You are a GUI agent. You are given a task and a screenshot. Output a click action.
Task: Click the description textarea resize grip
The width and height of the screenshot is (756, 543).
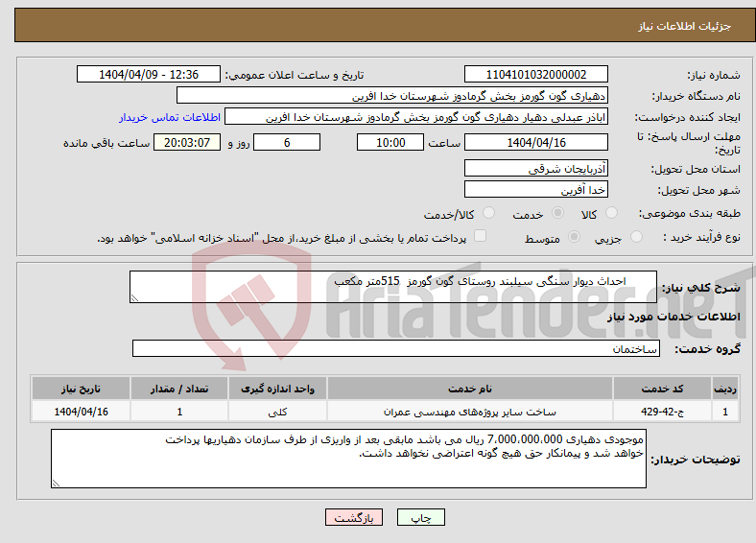click(134, 298)
